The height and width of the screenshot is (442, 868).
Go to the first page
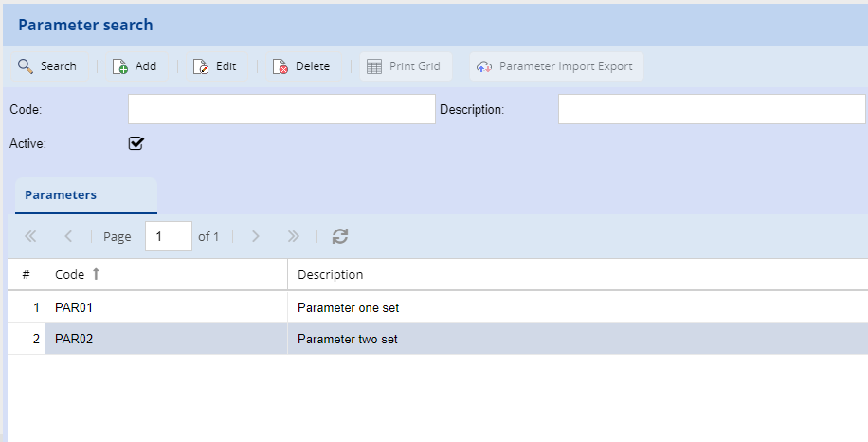click(30, 236)
